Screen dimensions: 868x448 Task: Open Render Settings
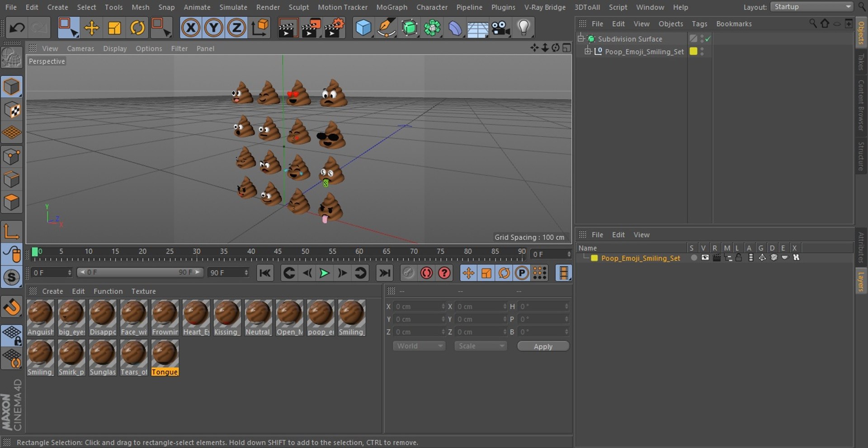[x=335, y=28]
